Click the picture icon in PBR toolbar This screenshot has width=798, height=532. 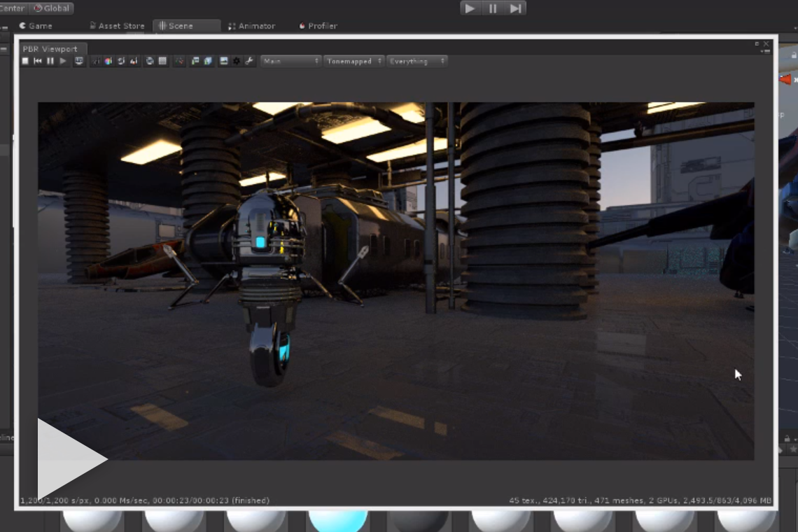[223, 61]
